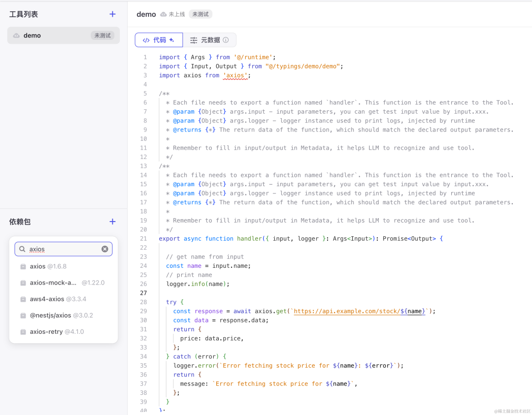Image resolution: width=532 pixels, height=415 pixels.
Task: Add a new tool with plus icon
Action: (x=112, y=14)
